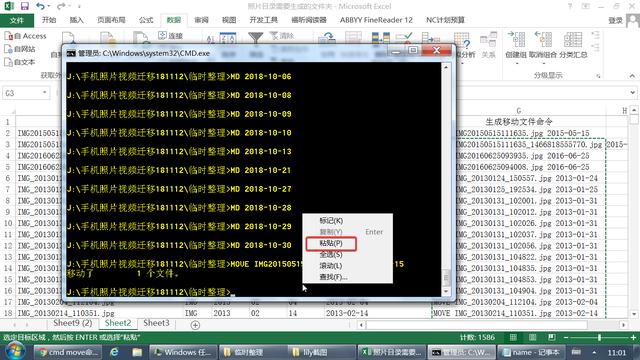Click the Excel help question mark
Image resolution: width=640 pixels, height=360 pixels.
pyautogui.click(x=569, y=6)
